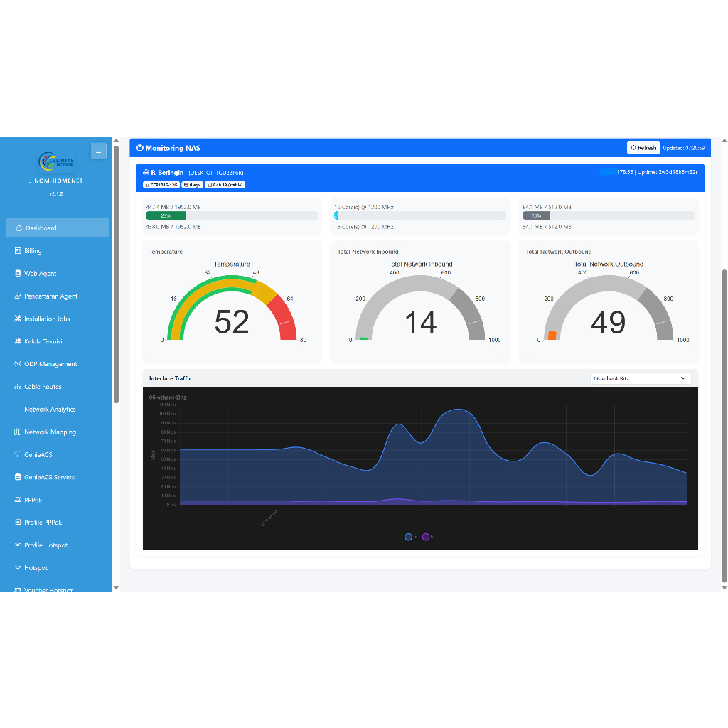The image size is (728, 728).
Task: Click the GenieACS Servers database icon
Action: point(18,477)
